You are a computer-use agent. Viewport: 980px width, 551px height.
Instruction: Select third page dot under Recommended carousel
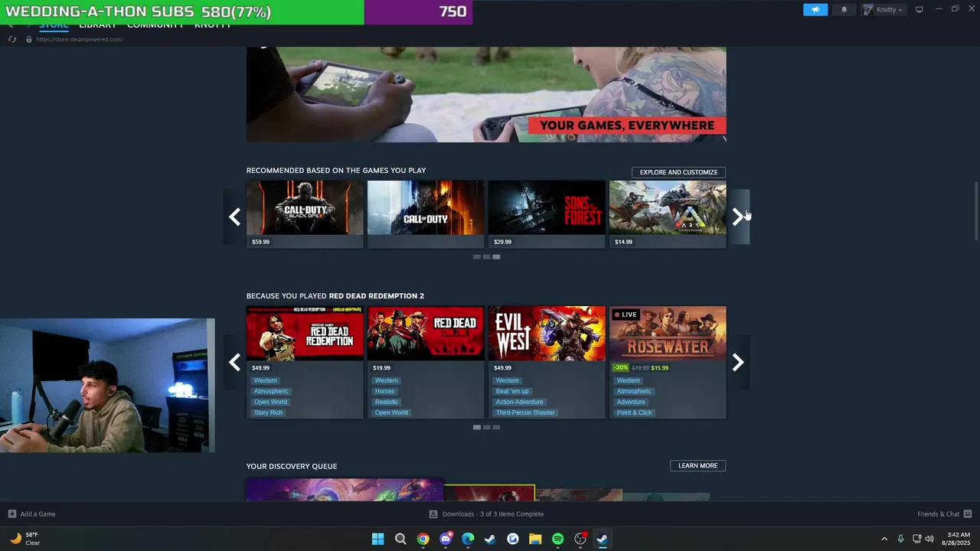[496, 257]
